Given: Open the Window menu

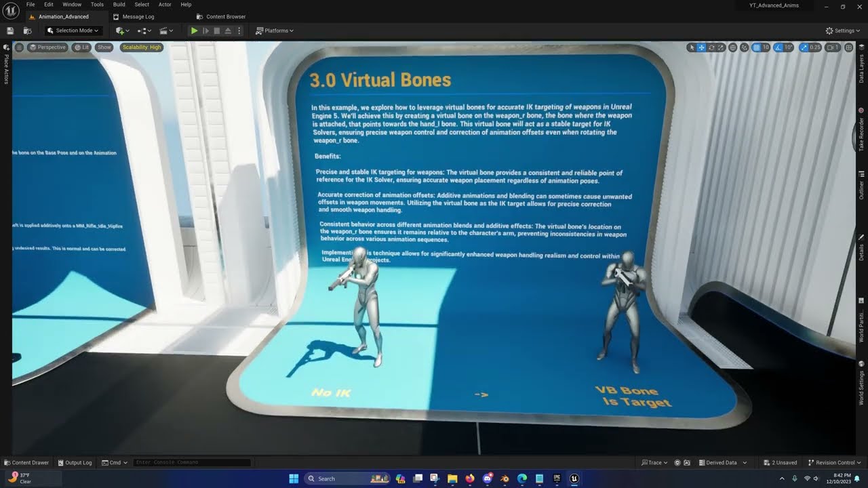Looking at the screenshot, I should click(72, 5).
